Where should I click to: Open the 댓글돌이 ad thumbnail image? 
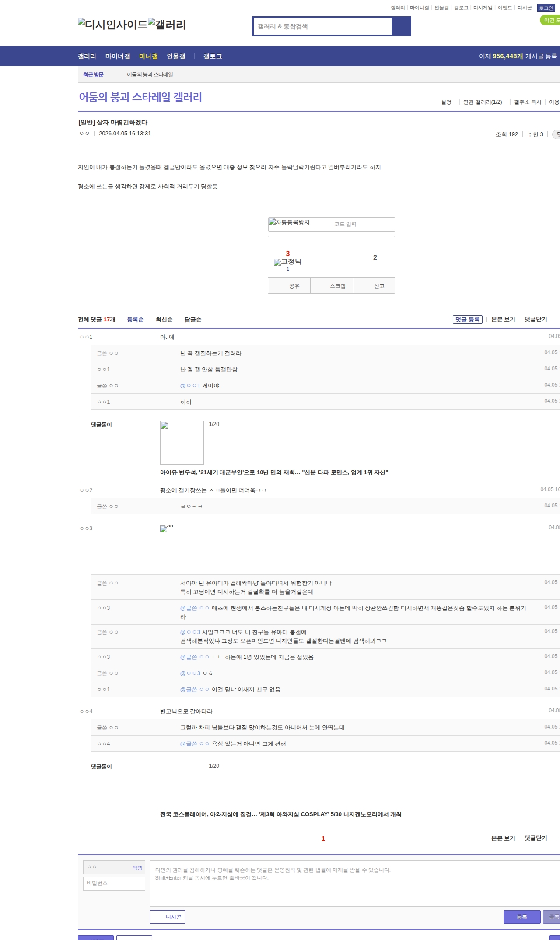[182, 442]
